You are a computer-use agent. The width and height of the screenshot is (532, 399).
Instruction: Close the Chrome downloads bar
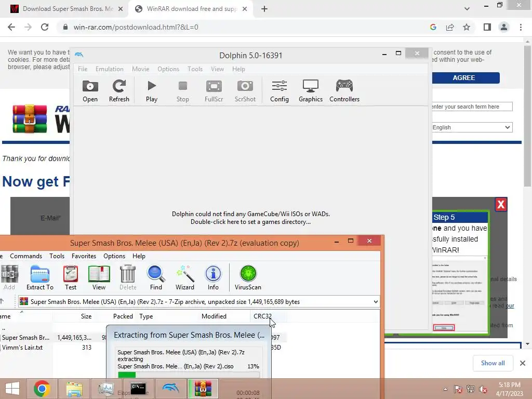tap(523, 363)
